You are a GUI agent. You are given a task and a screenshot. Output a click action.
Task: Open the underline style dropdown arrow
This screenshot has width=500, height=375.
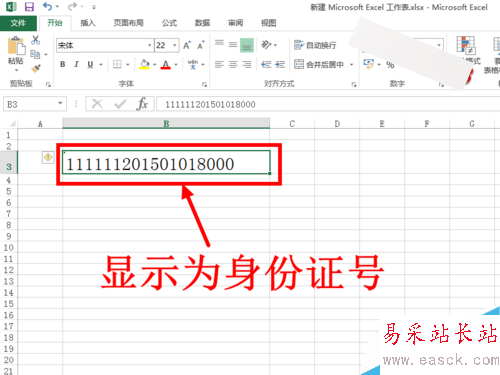101,64
